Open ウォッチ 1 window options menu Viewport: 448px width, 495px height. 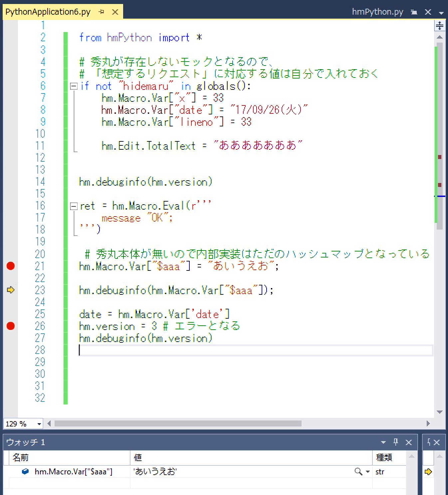[383, 442]
